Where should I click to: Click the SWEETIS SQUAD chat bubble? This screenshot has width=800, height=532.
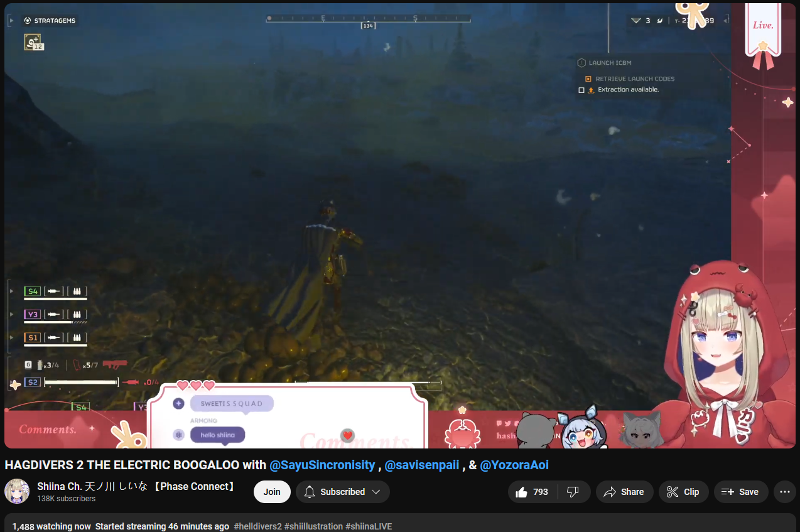pos(232,404)
